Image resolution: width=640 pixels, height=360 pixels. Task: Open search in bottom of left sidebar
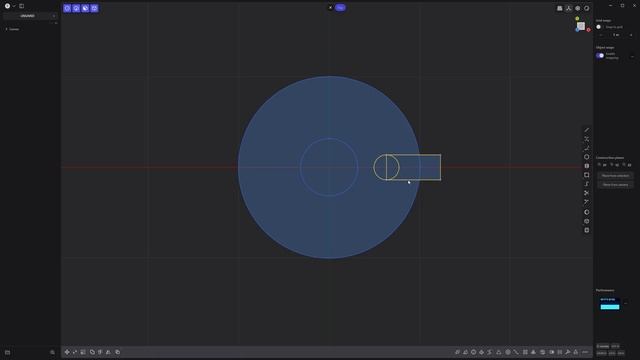[52, 352]
